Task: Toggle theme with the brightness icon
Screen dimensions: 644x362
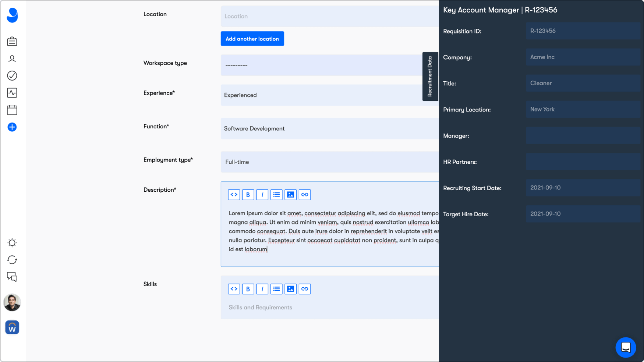Action: tap(12, 243)
